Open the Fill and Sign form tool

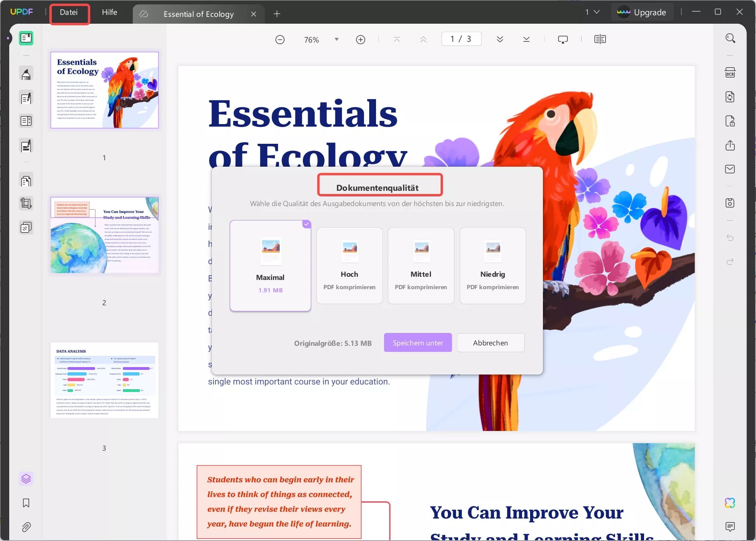tap(26, 146)
